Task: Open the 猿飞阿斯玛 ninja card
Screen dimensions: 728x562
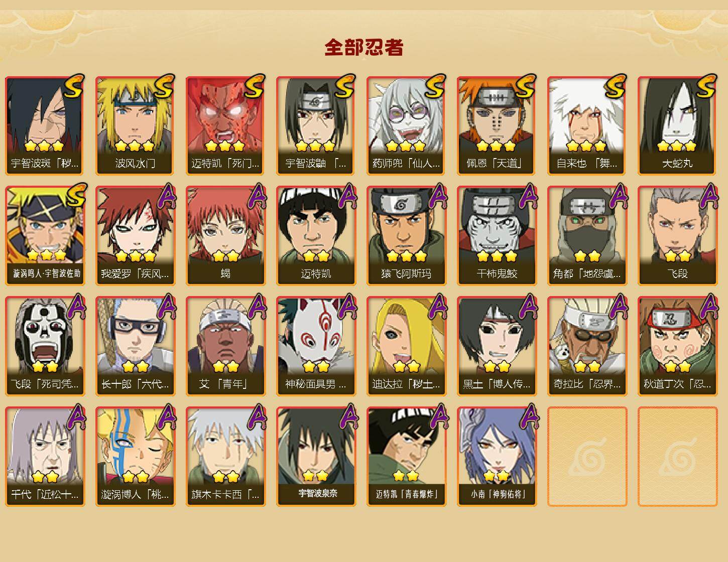Action: (406, 236)
